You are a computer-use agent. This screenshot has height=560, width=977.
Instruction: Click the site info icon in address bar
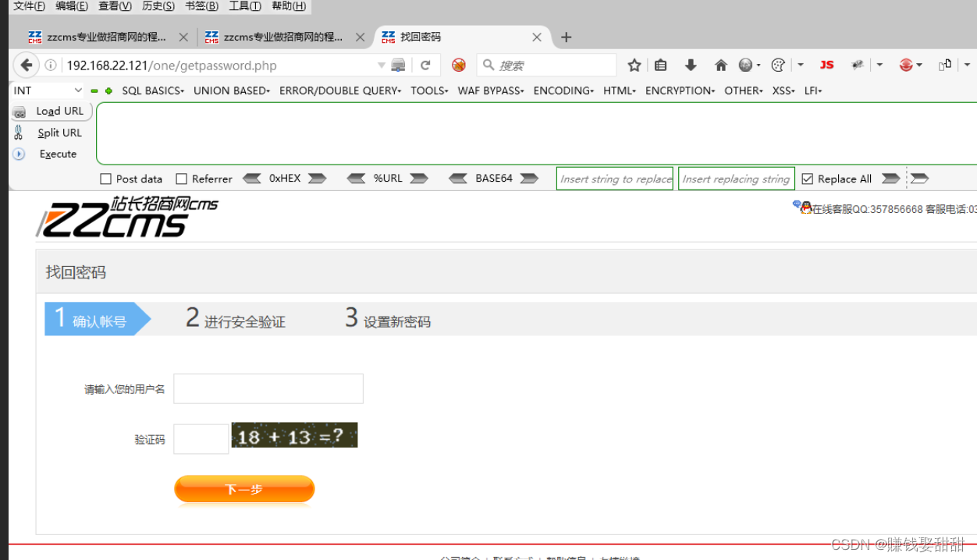51,66
